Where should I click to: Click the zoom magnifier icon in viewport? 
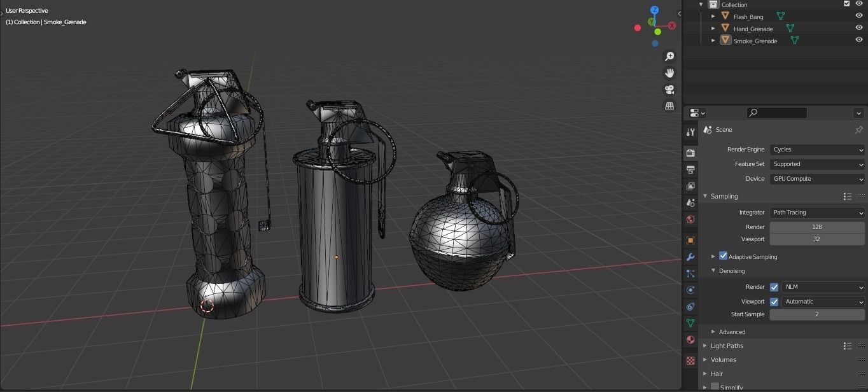(669, 57)
